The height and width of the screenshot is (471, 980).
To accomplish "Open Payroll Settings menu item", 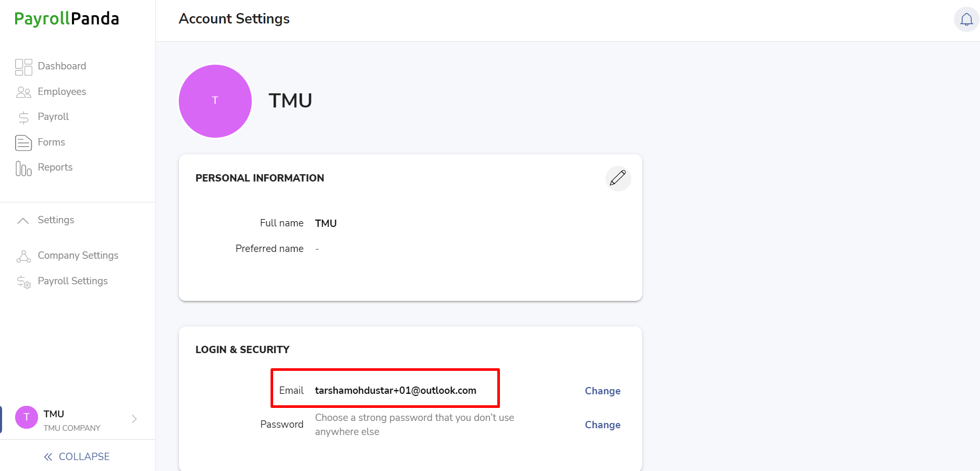I will [x=73, y=281].
